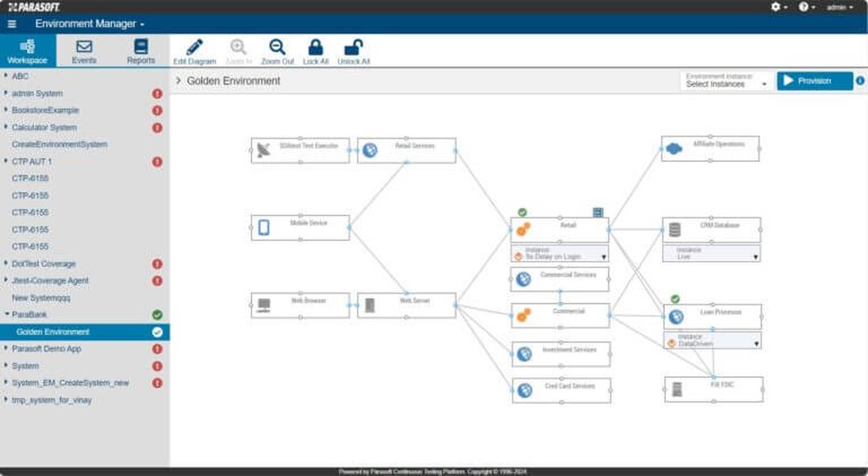Click the Unlock All open padlock icon
Screen dimensions: 868x476
click(x=353, y=47)
